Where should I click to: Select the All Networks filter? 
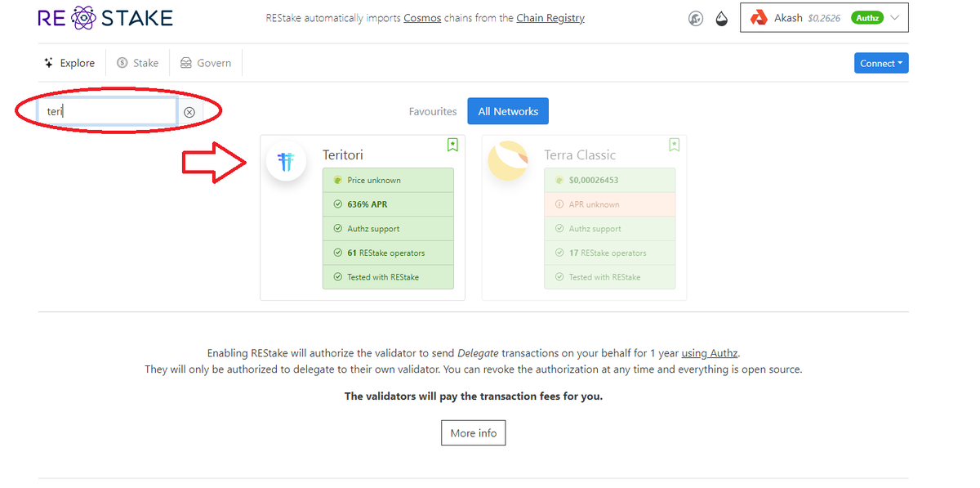508,111
